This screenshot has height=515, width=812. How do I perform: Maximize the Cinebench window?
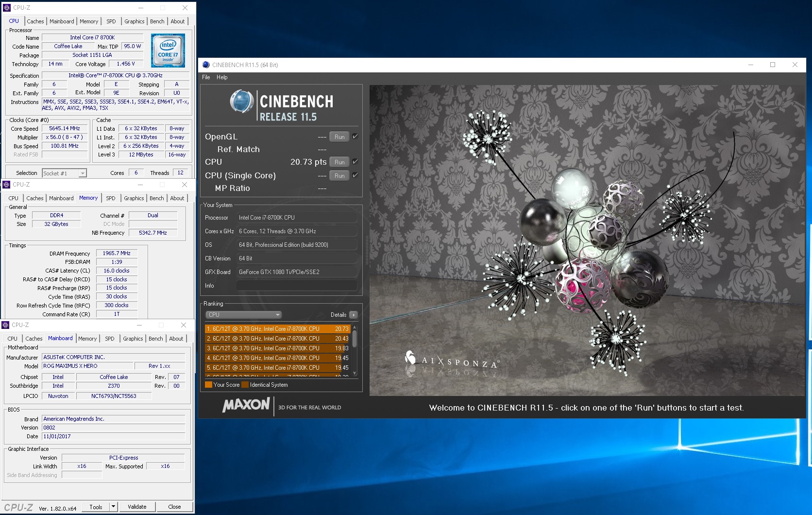click(x=773, y=65)
